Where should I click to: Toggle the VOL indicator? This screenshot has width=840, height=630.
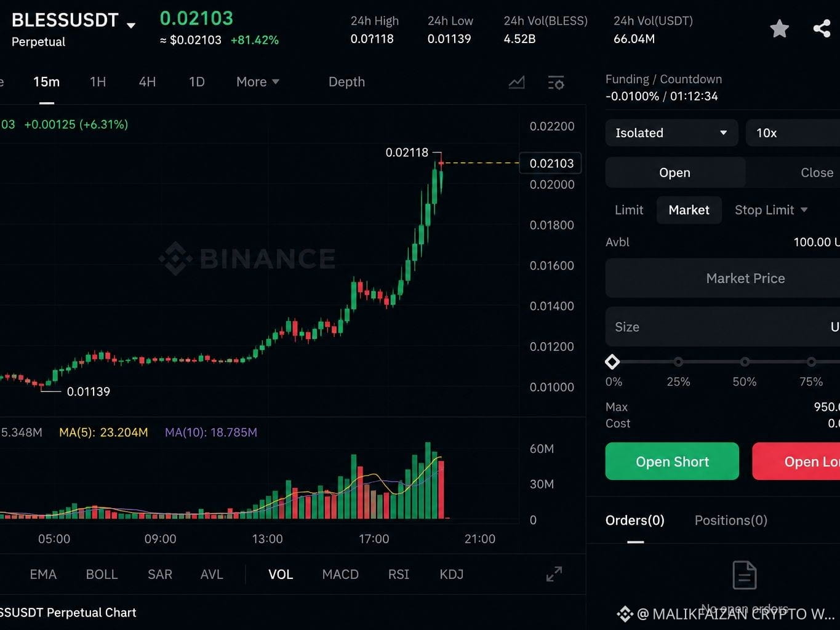tap(281, 574)
